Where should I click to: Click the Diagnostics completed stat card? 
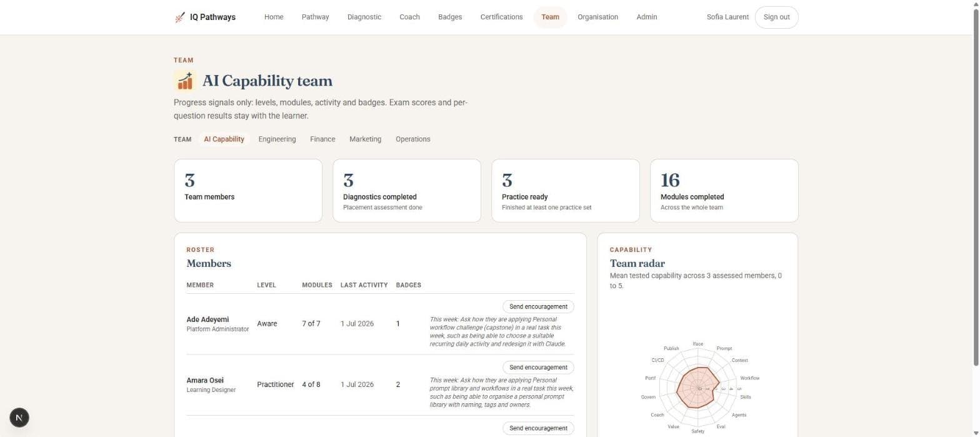pyautogui.click(x=407, y=190)
